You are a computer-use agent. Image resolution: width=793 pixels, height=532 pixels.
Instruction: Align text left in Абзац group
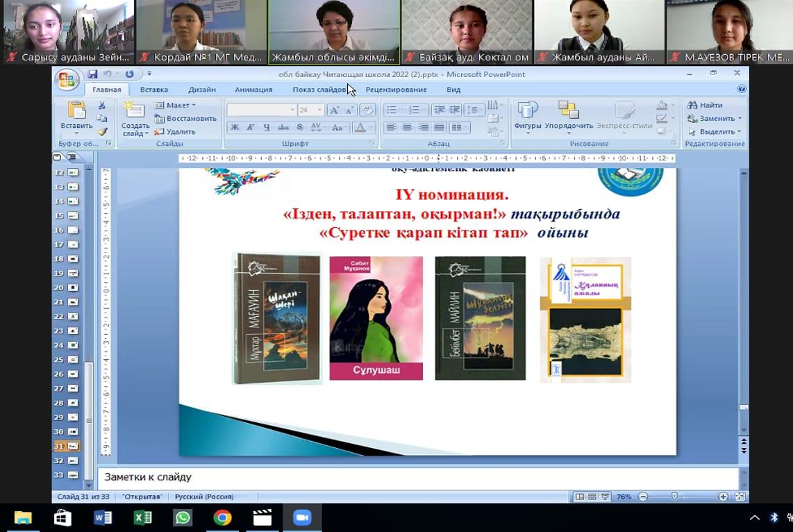pos(391,127)
